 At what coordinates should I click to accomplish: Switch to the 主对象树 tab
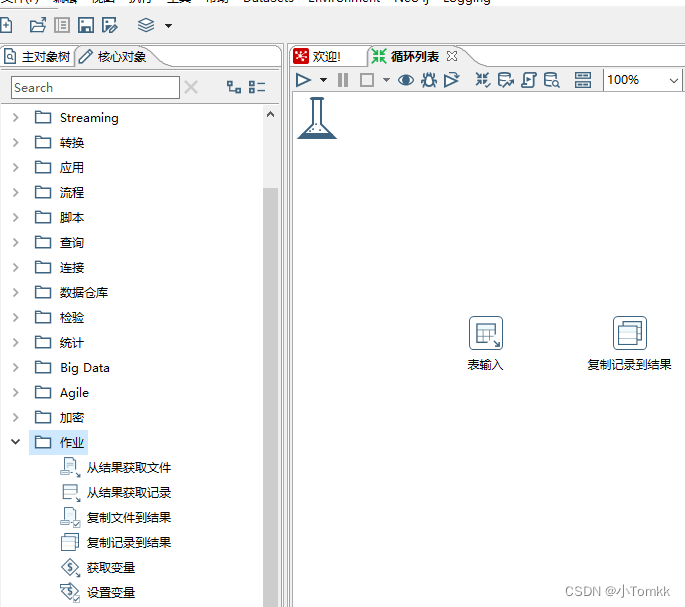(38, 57)
